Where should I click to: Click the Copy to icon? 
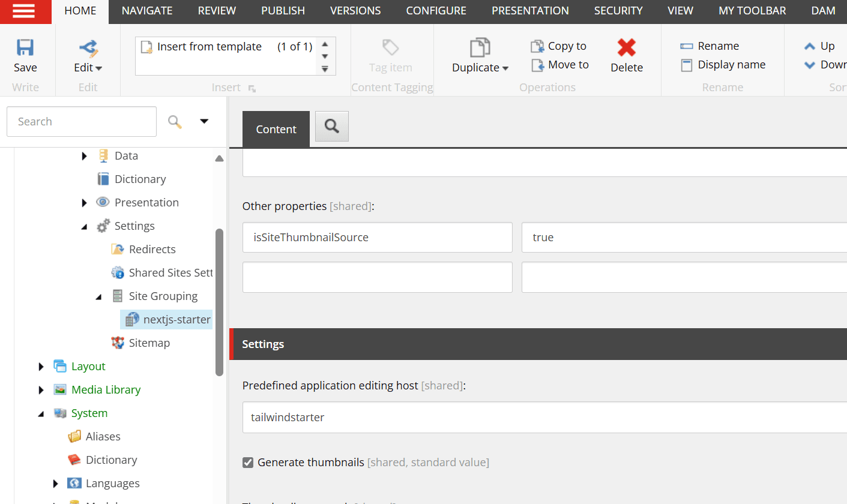[x=537, y=46]
